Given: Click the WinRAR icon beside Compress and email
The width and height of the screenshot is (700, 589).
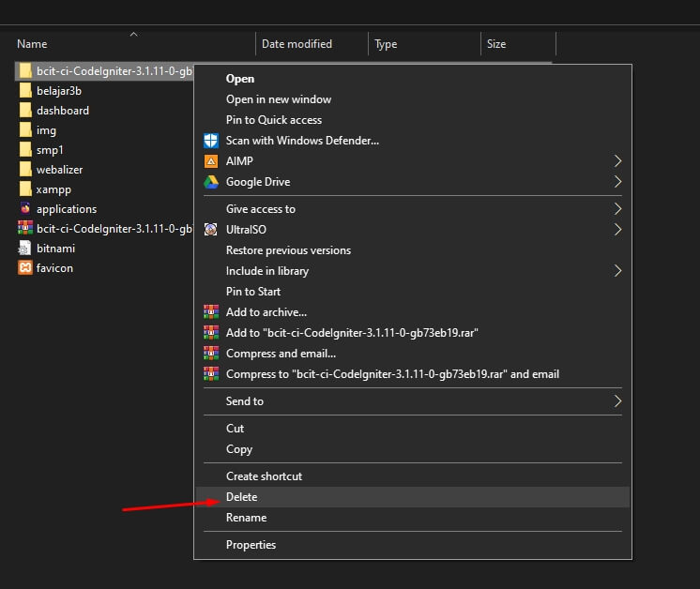Looking at the screenshot, I should (210, 354).
